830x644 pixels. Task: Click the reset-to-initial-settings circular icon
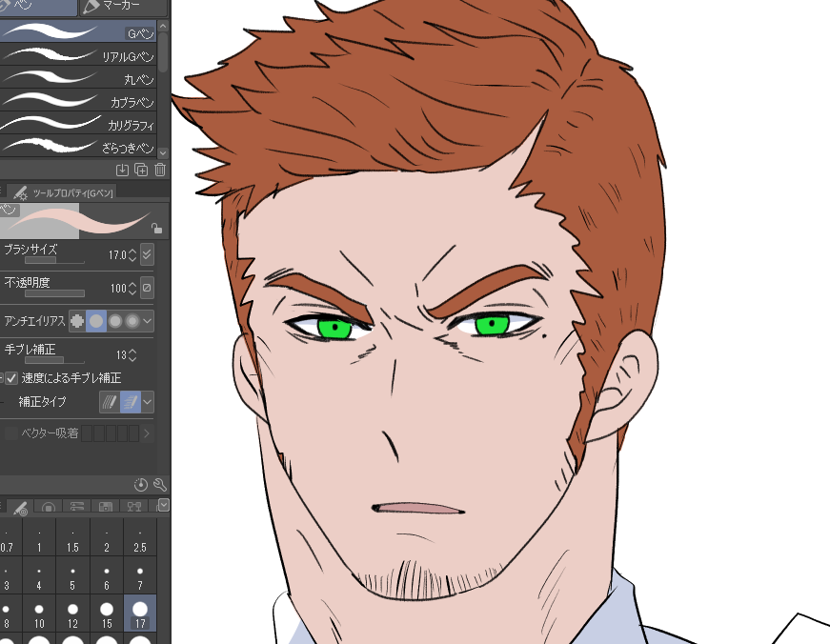tap(141, 484)
